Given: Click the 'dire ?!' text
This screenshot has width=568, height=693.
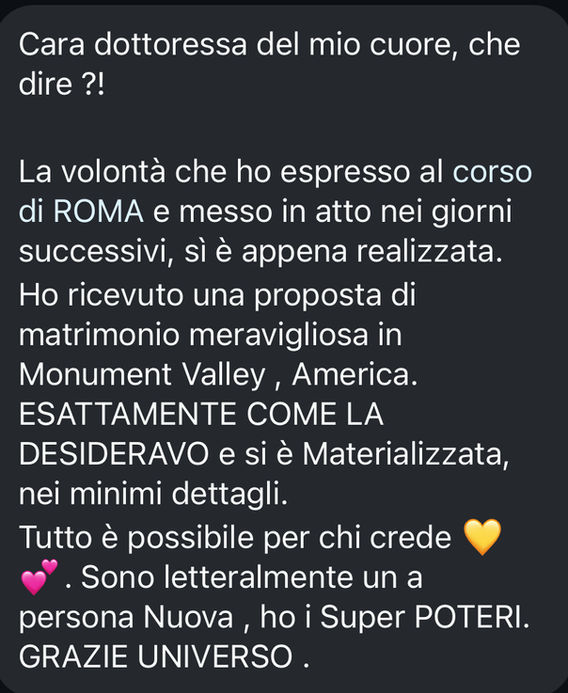Looking at the screenshot, I should click(61, 84).
